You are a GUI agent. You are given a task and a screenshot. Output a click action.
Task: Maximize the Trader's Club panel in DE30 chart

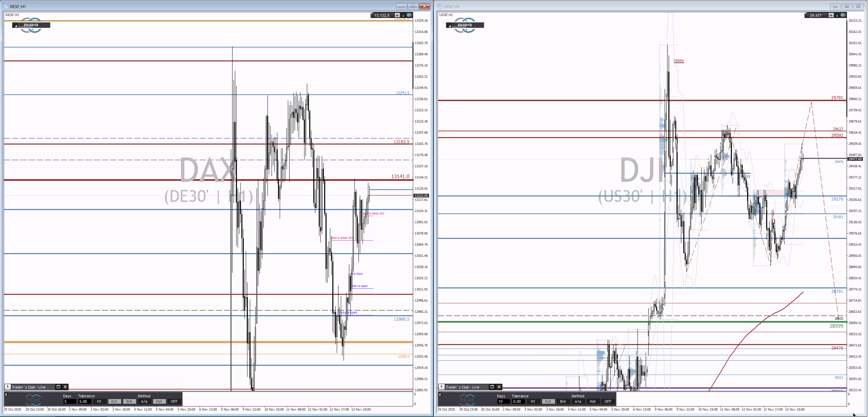point(58,387)
